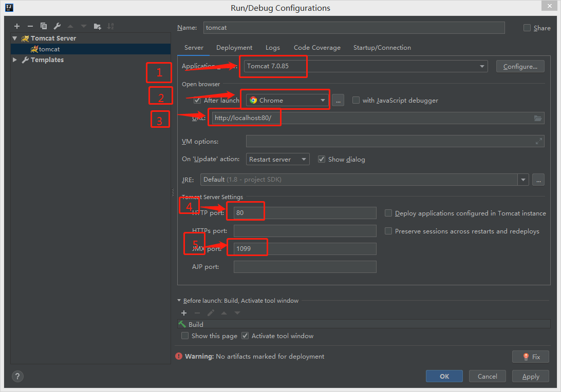
Task: Select the Build task in before launch list
Action: (x=364, y=324)
